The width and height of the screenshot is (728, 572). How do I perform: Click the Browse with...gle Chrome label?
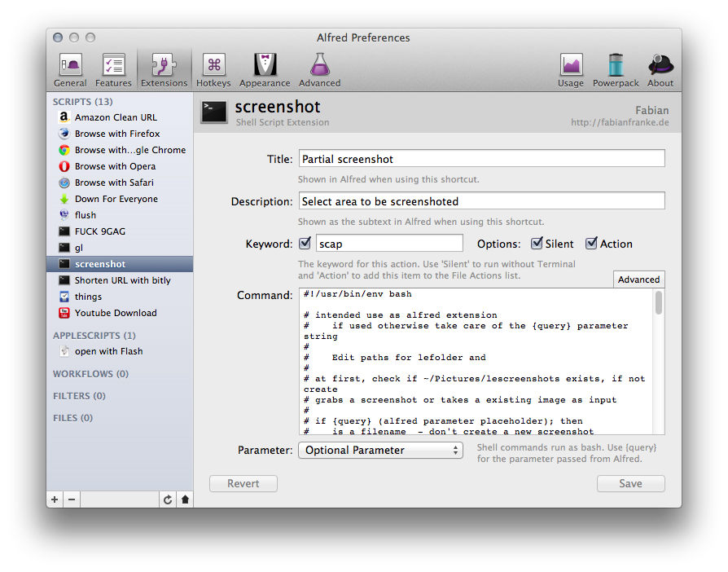[x=130, y=150]
